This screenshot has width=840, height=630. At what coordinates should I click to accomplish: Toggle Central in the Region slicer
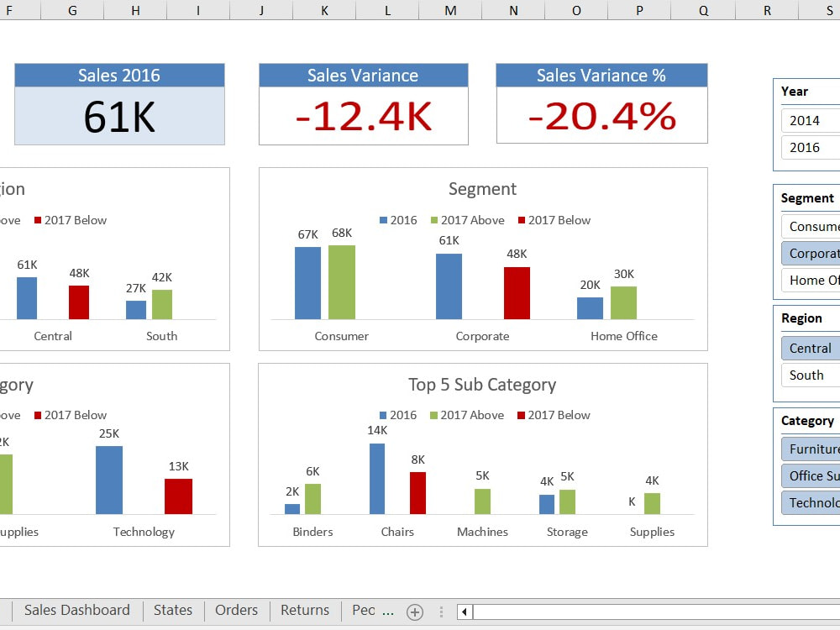tap(811, 349)
